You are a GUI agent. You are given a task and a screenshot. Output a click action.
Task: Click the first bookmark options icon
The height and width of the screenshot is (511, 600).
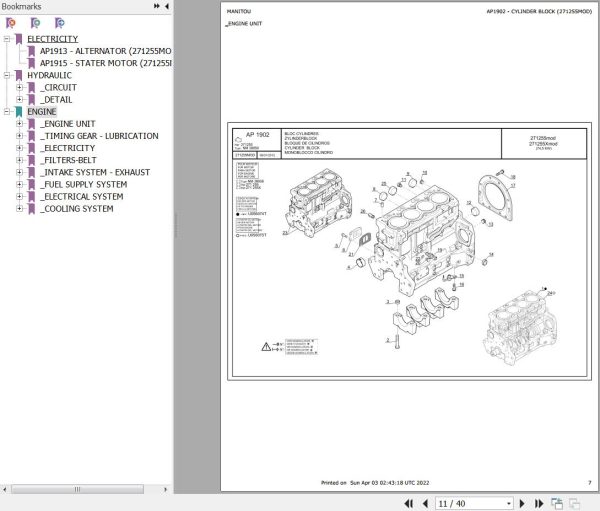[x=11, y=23]
